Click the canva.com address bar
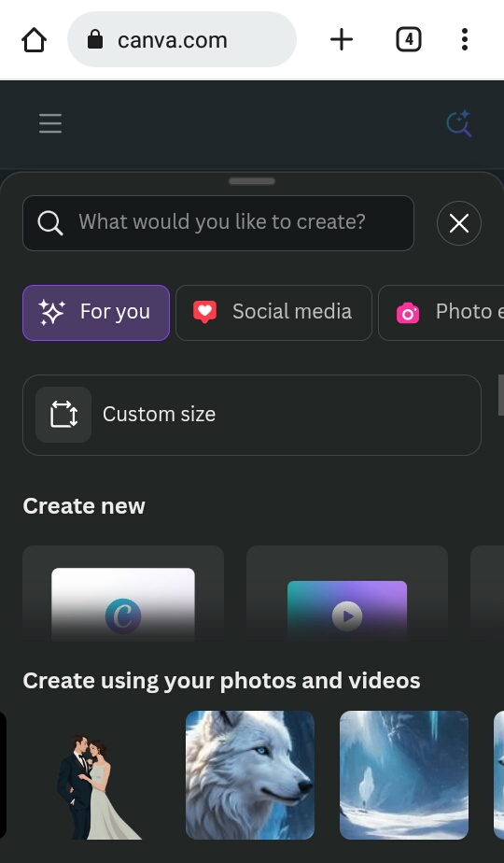The height and width of the screenshot is (863, 504). pos(182,39)
